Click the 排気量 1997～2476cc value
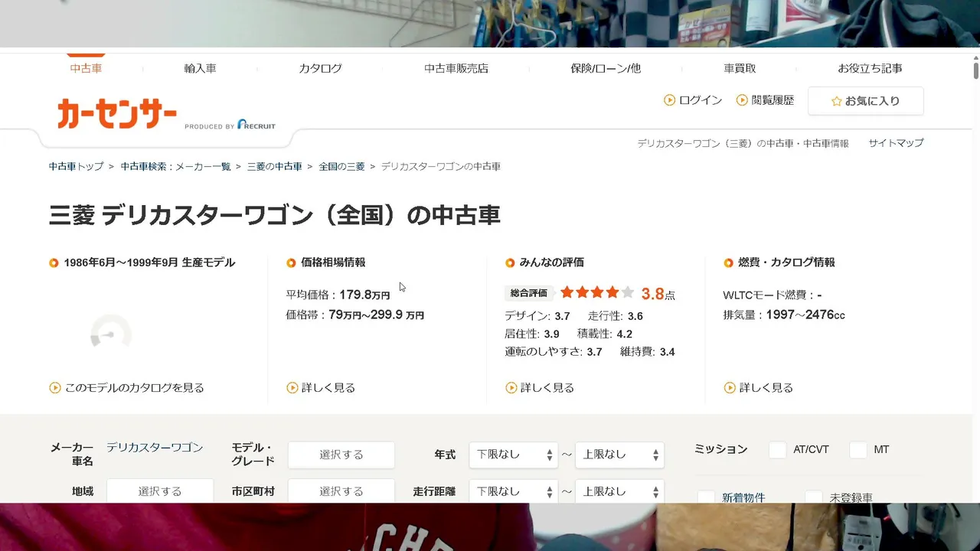Image resolution: width=980 pixels, height=551 pixels. [805, 315]
